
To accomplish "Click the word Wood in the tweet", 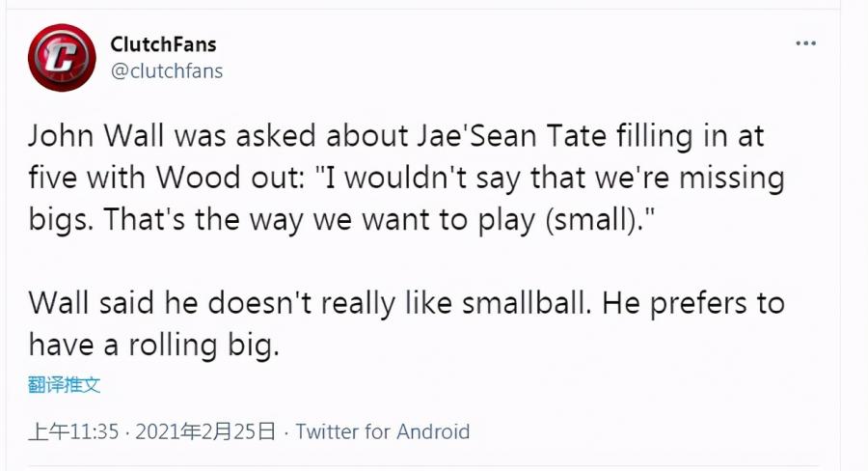I will tap(198, 178).
